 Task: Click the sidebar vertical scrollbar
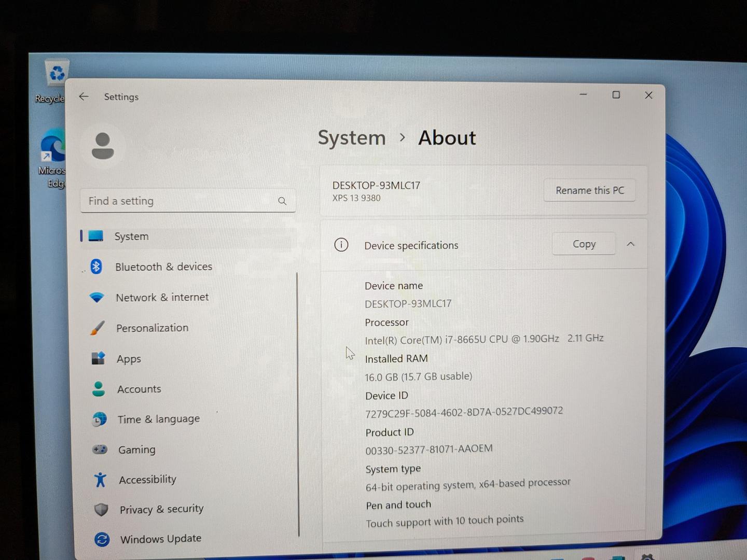coord(298,404)
